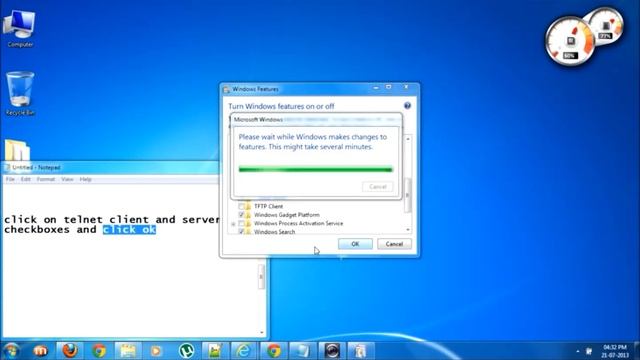This screenshot has height=360, width=640.
Task: Open the Chrome icon beside Internet Explorer
Action: (x=273, y=351)
